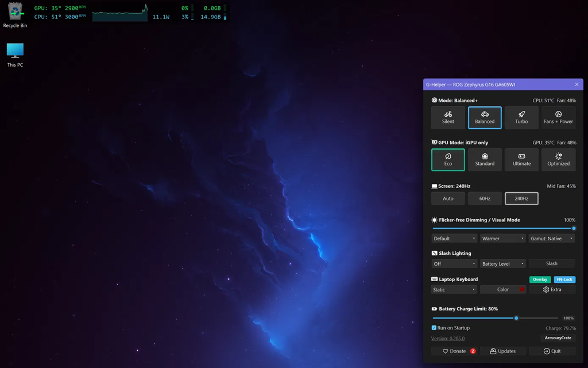Click the keyboard Color button

click(503, 290)
